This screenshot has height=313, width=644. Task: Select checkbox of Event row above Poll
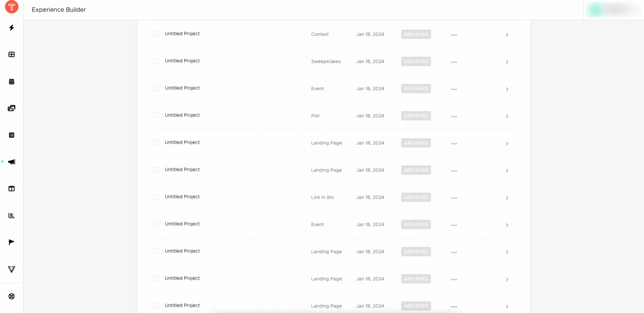(x=156, y=88)
